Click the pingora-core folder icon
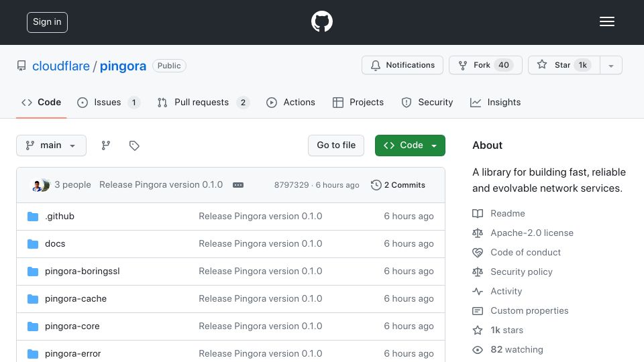 click(33, 326)
